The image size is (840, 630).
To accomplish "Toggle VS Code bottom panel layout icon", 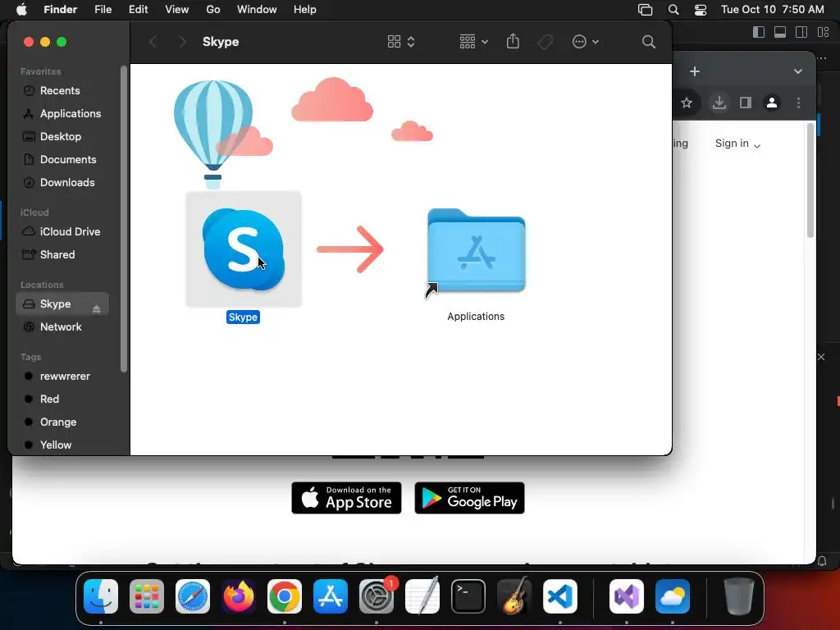I will pos(780,32).
